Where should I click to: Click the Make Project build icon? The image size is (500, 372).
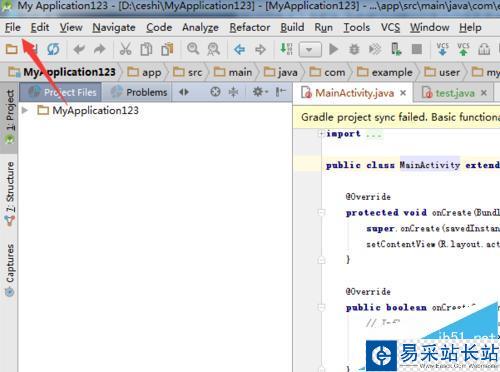286,49
